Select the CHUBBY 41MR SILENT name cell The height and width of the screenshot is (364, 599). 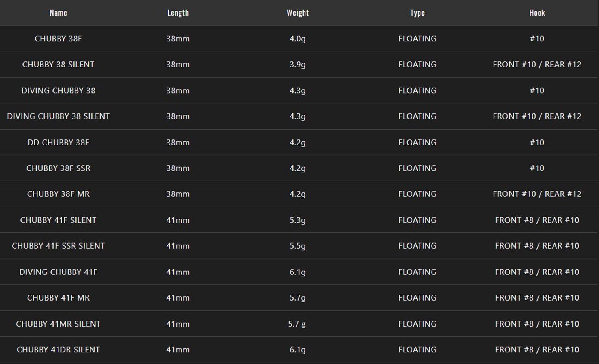(58, 324)
